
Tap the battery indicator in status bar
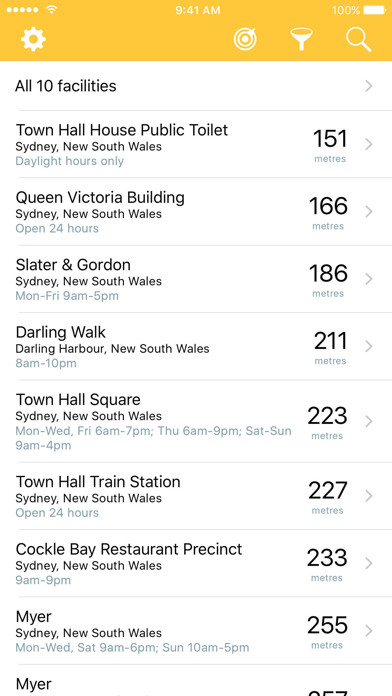374,10
